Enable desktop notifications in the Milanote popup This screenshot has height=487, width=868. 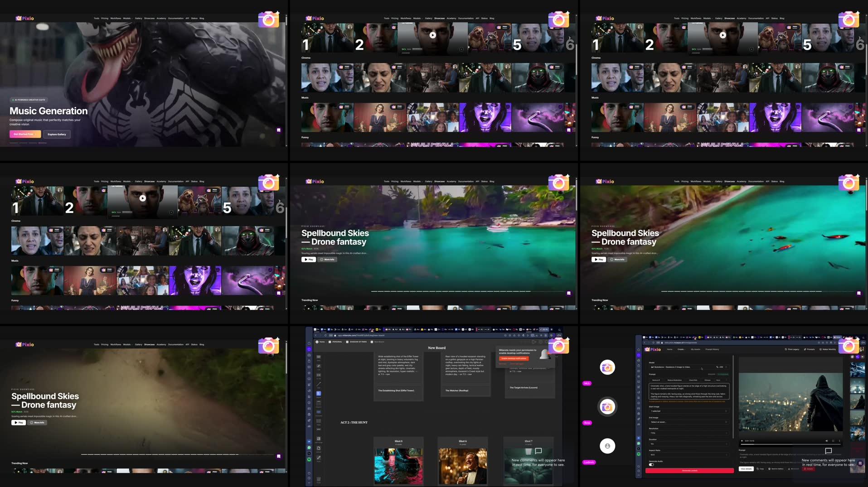[x=515, y=358]
